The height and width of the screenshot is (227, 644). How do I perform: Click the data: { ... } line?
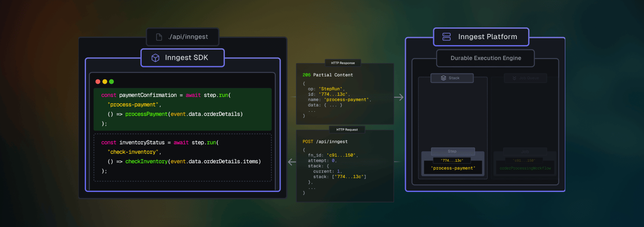tap(325, 105)
